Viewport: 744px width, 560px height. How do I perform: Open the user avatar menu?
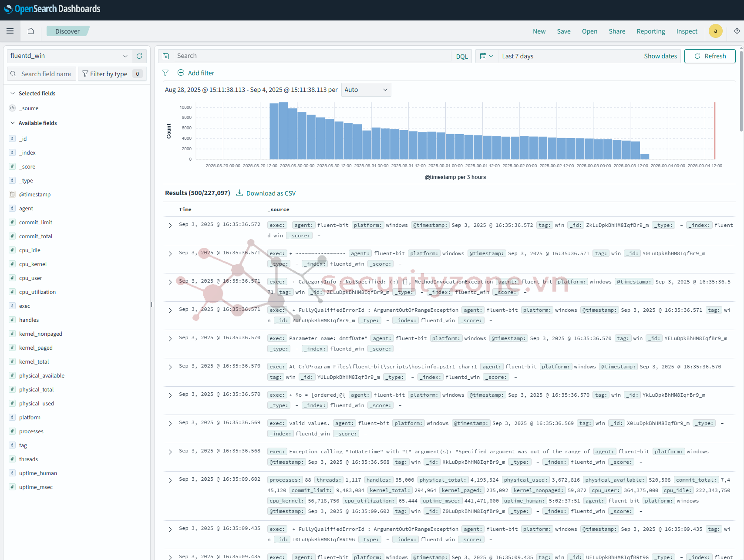(715, 31)
